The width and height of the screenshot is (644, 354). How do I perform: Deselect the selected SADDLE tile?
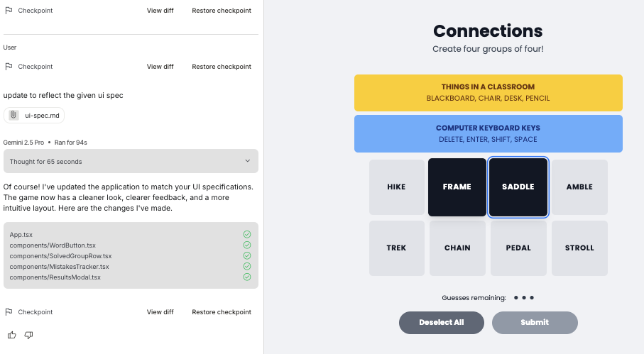518,187
